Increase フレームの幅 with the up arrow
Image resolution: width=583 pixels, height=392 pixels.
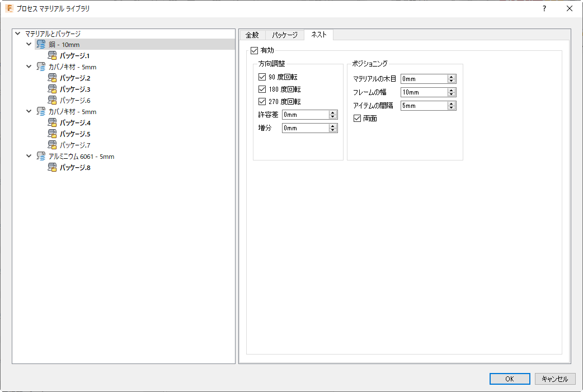pyautogui.click(x=452, y=90)
